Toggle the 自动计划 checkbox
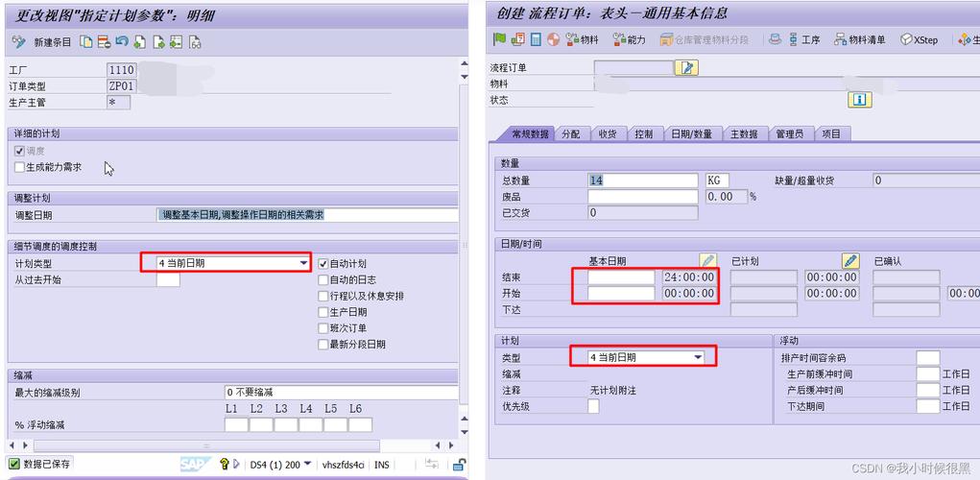Screen dimensions: 980x480 coord(323,263)
